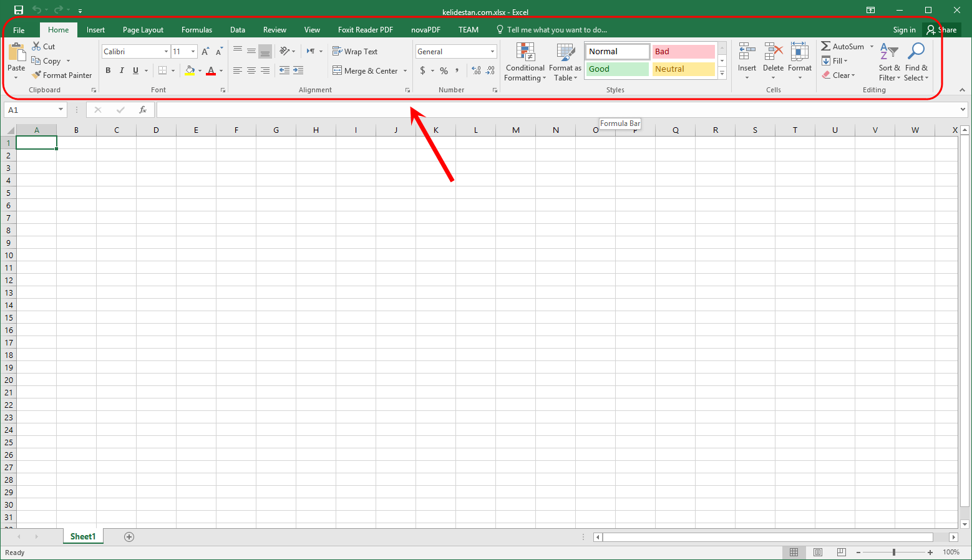Apply top align to cells
Image resolution: width=972 pixels, height=560 pixels.
click(x=238, y=51)
